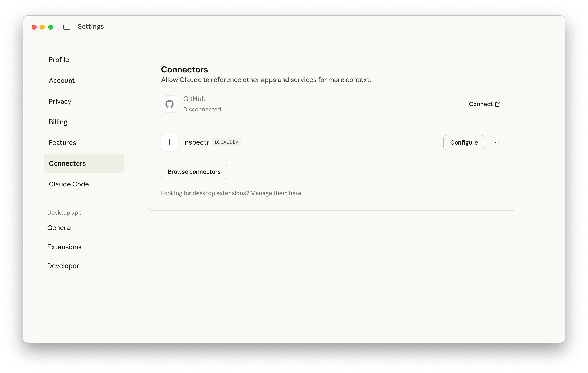Click the green fullscreen window button
The height and width of the screenshot is (373, 588).
tap(51, 27)
